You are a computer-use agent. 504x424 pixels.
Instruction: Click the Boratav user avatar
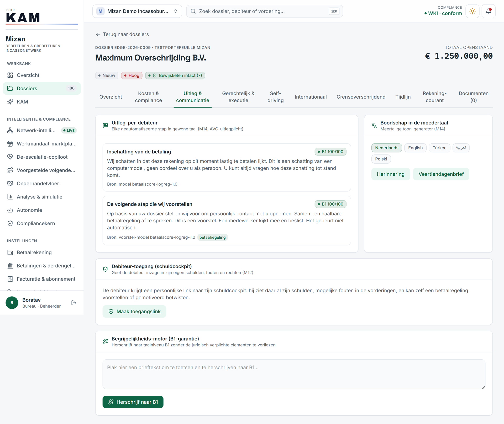[12, 303]
